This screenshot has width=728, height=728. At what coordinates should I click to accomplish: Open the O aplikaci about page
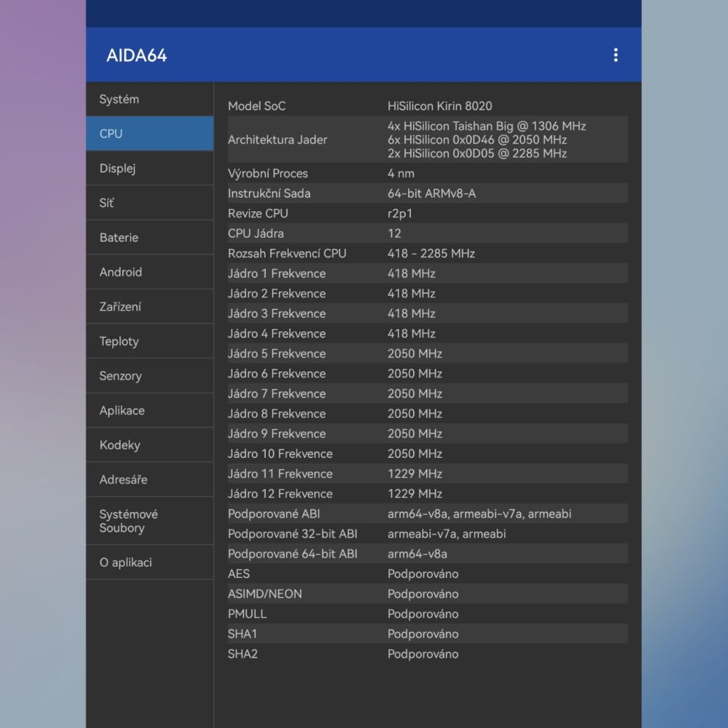click(149, 562)
